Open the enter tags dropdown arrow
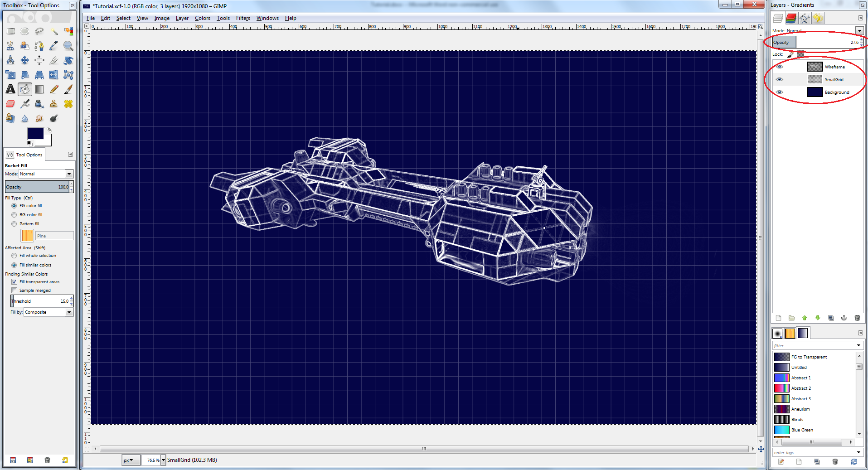The height and width of the screenshot is (470, 868). [x=858, y=453]
